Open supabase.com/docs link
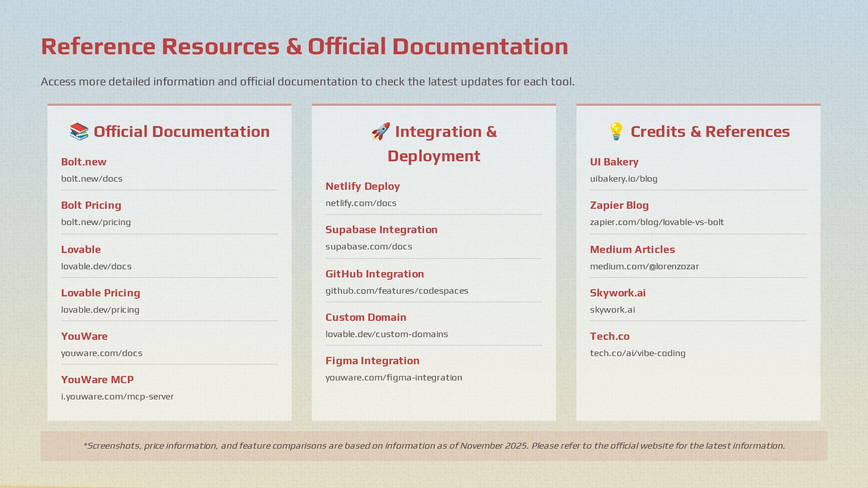This screenshot has width=868, height=488. tap(369, 247)
